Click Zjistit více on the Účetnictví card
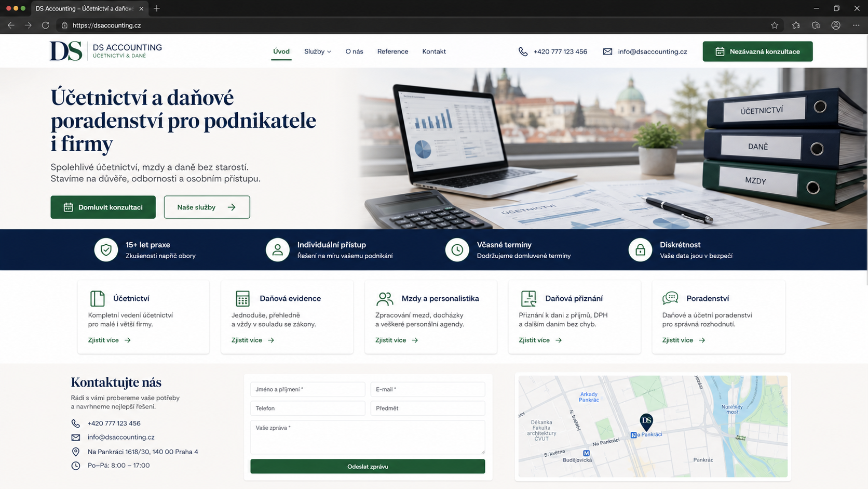The image size is (868, 489). [109, 340]
